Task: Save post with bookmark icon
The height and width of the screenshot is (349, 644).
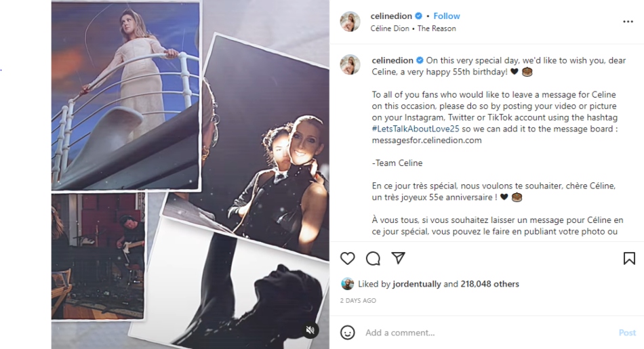Action: click(x=629, y=258)
